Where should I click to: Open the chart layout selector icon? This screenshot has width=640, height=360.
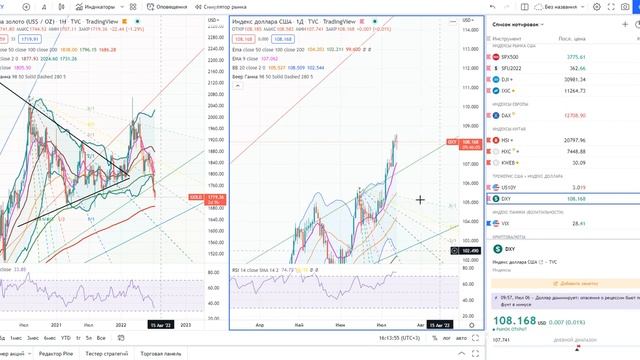(524, 7)
